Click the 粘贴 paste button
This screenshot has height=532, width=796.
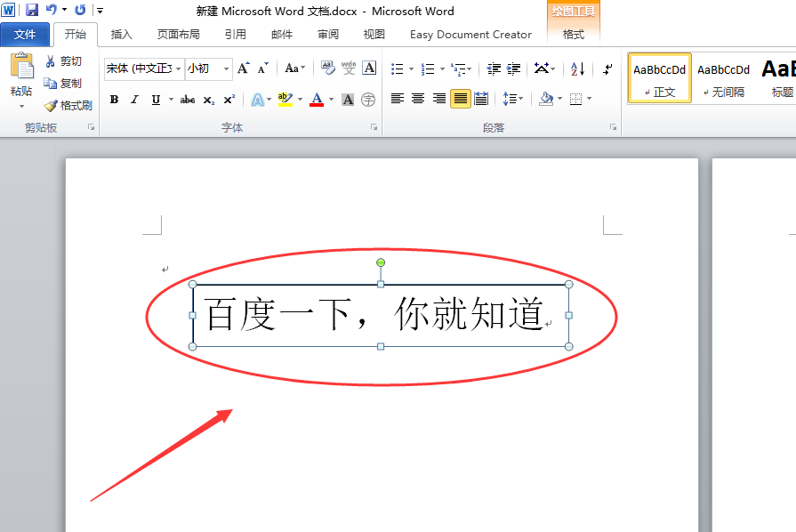click(x=22, y=74)
